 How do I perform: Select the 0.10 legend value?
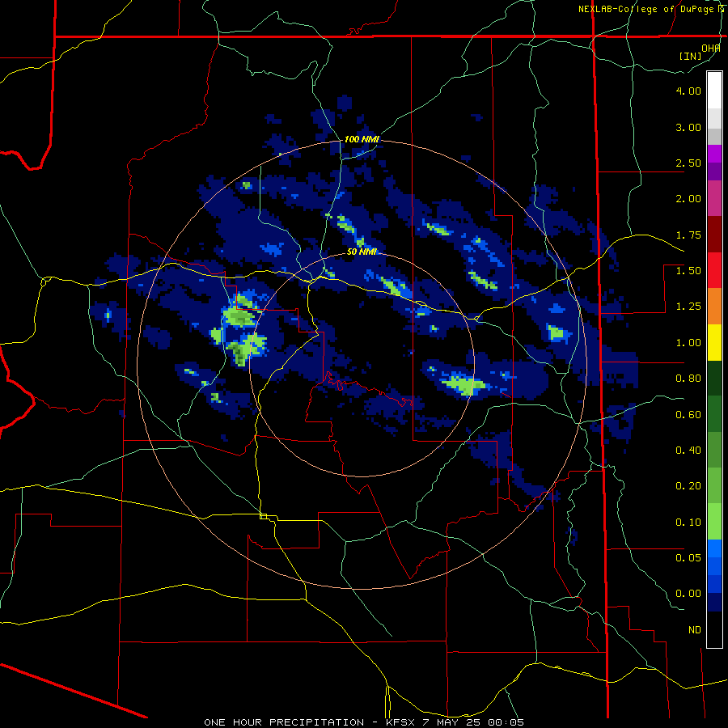pos(688,523)
